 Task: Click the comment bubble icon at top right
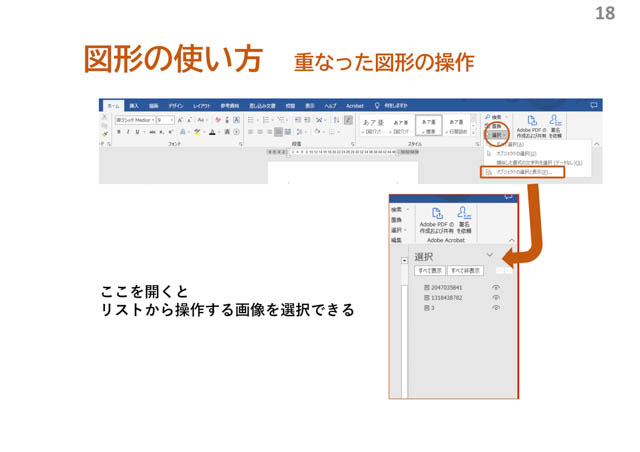[594, 105]
